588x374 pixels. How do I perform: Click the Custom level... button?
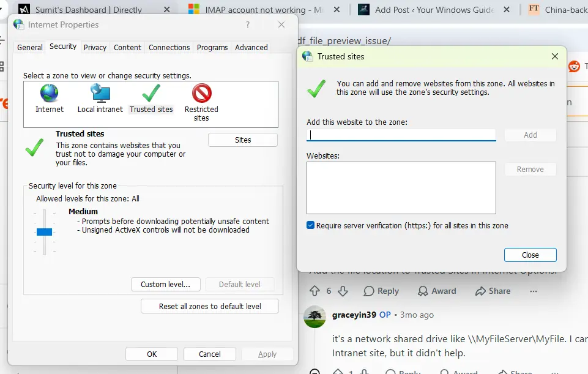coord(165,285)
